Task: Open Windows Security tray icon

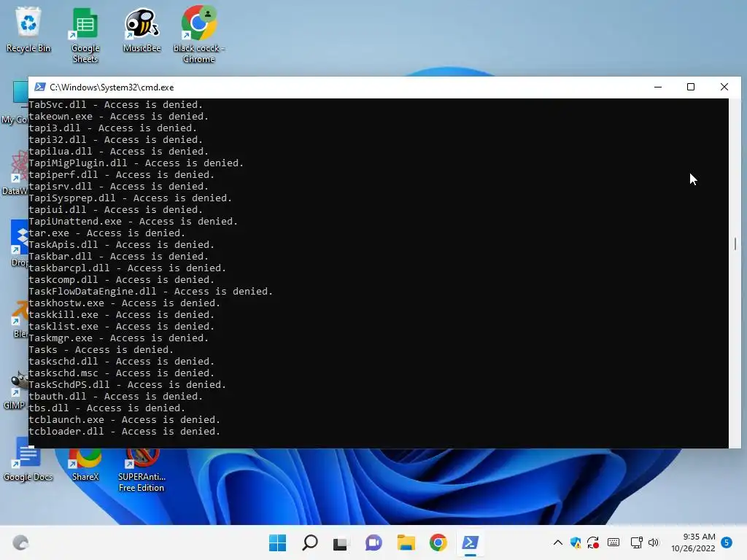Action: (x=576, y=542)
